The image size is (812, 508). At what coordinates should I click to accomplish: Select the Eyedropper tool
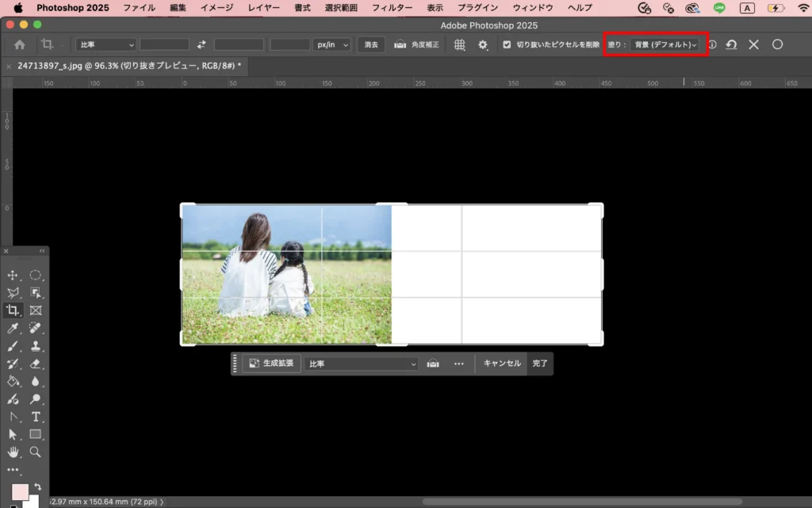click(x=13, y=329)
